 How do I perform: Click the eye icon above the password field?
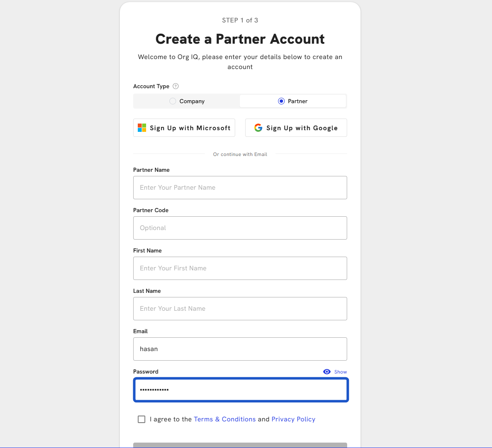click(327, 371)
